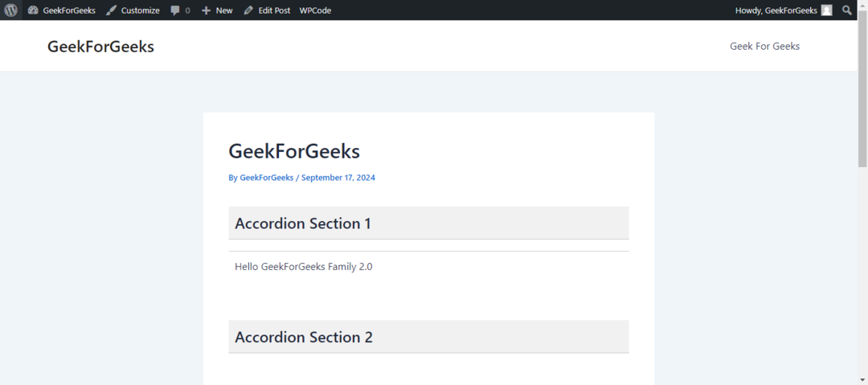Screen dimensions: 868x385
Task: Open the WPCode admin bar menu
Action: (x=315, y=10)
